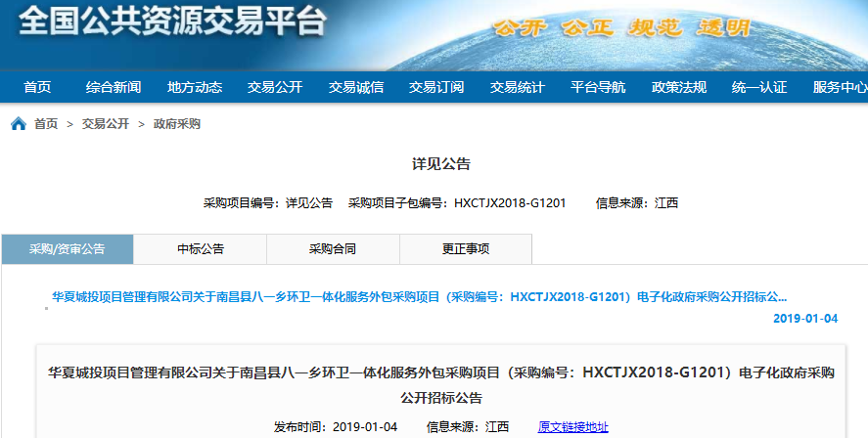Go to 地方动态 section
Image resolution: width=868 pixels, height=438 pixels.
click(195, 87)
